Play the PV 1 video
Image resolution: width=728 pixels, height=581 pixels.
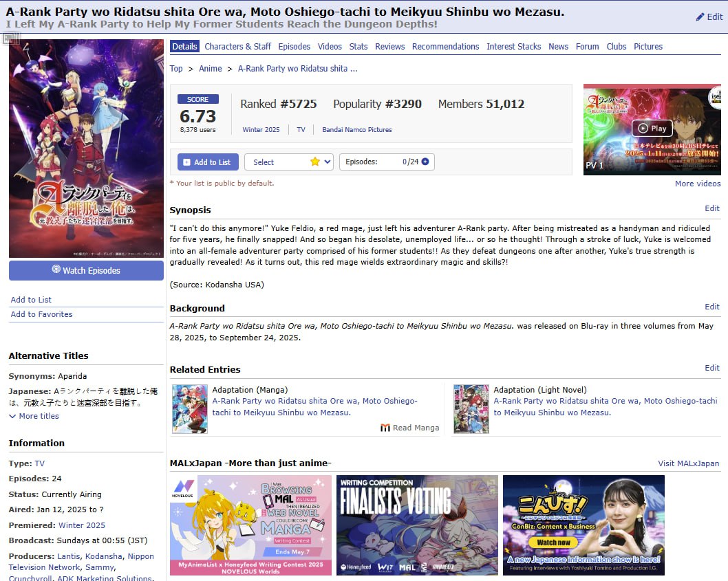652,129
